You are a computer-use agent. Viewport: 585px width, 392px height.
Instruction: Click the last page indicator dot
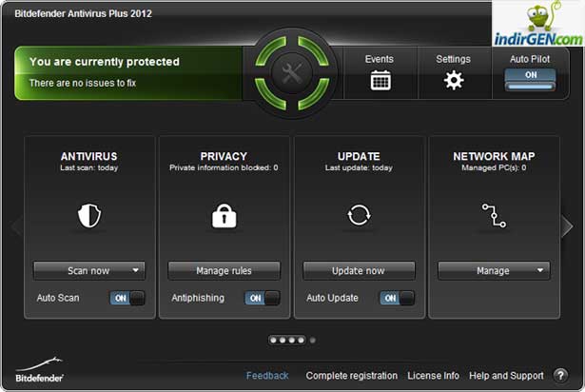click(x=313, y=340)
